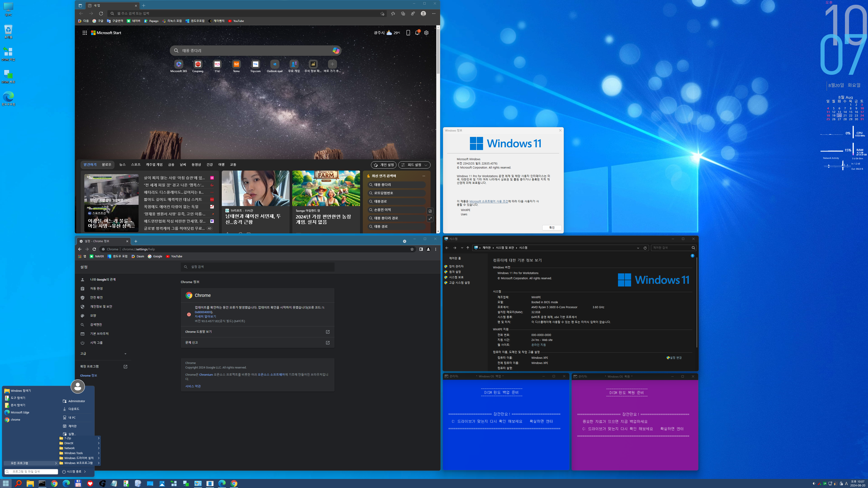868x488 pixels.
Task: Open Microsoft 소프트웨어 사용 조건 link
Action: [x=488, y=201]
